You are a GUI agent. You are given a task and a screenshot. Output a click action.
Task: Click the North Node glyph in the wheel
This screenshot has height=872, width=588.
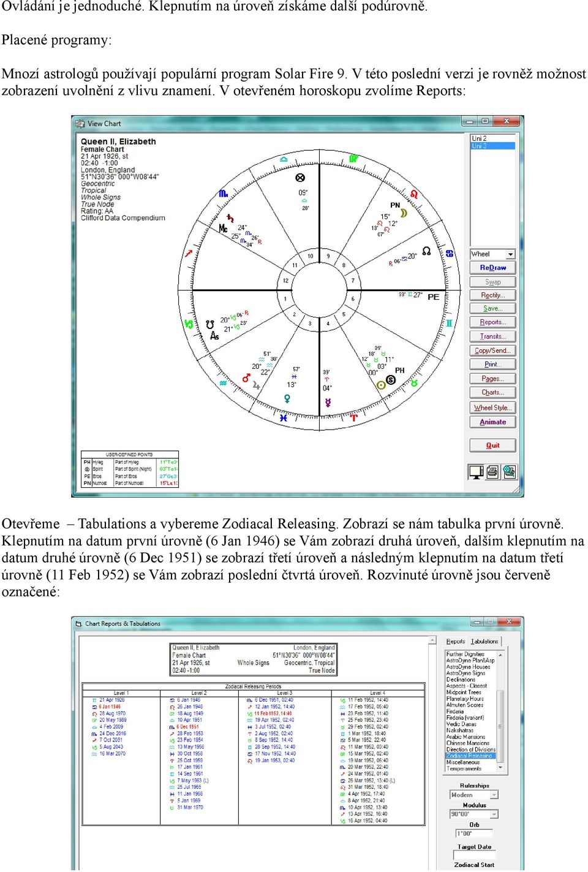tap(426, 251)
